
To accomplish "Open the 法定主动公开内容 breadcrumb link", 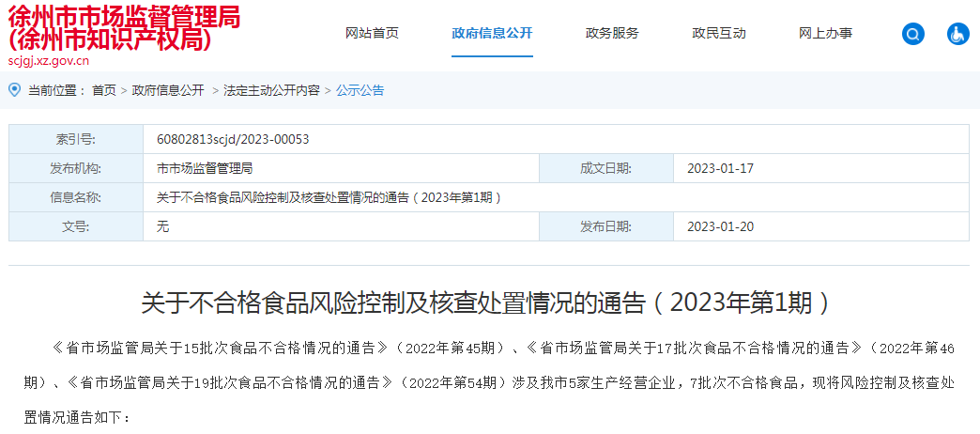I will pos(272,91).
